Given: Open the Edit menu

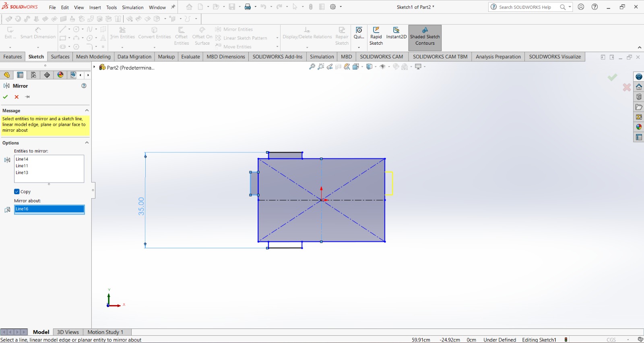Looking at the screenshot, I should coord(65,7).
